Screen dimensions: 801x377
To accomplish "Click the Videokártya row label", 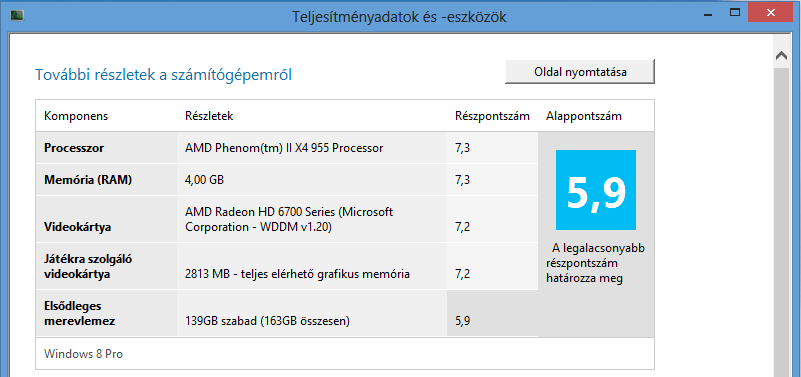I will tap(78, 227).
